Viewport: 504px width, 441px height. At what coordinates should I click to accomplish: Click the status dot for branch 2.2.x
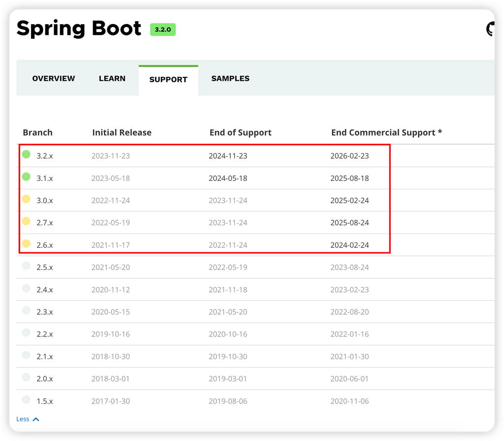[26, 333]
